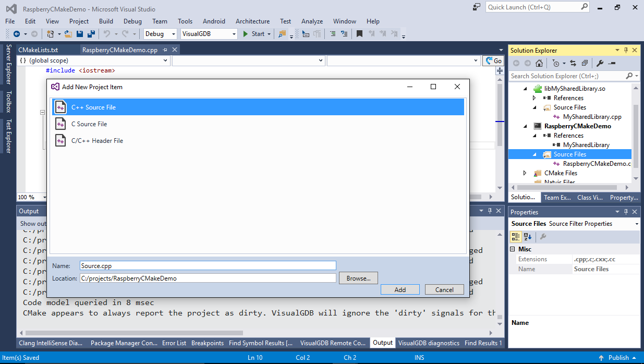Image resolution: width=644 pixels, height=364 pixels.
Task: Collapse the libMySharedLibrary.so tree node
Action: (525, 89)
